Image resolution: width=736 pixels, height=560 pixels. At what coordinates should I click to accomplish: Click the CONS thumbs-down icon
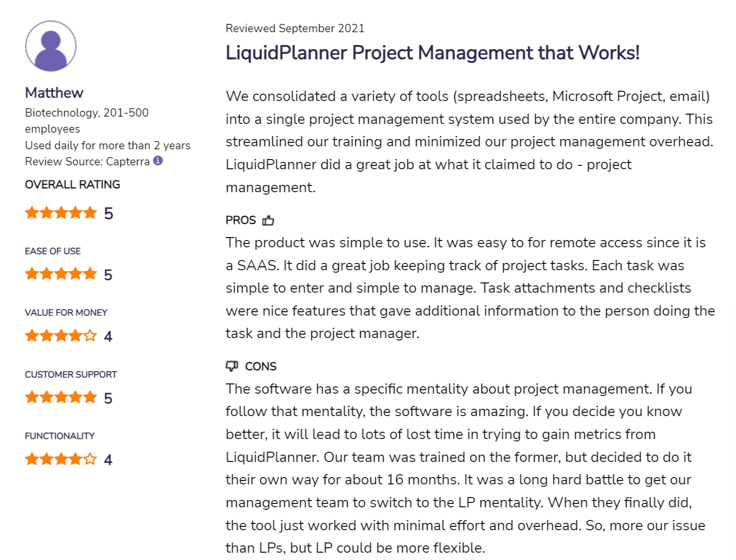click(x=232, y=366)
